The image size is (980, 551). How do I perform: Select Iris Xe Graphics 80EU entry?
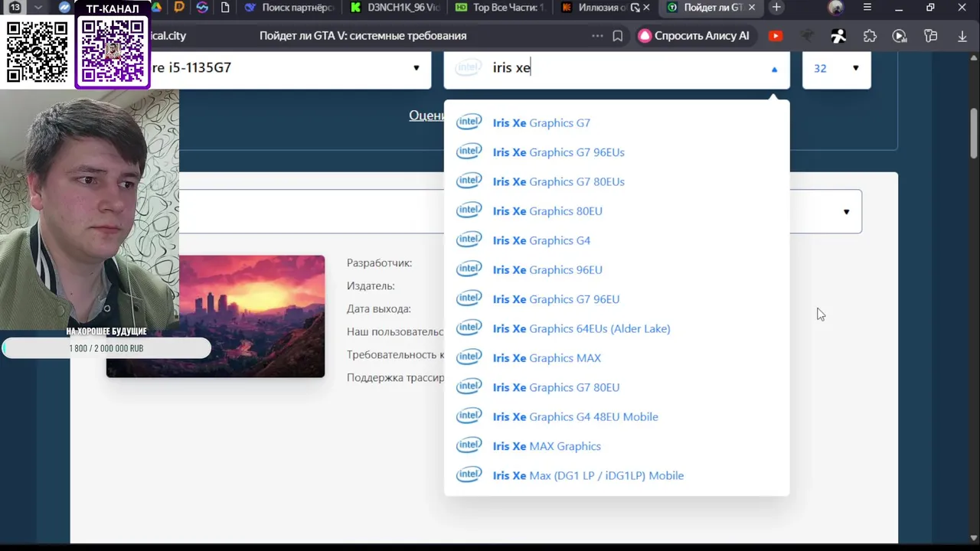click(616, 211)
